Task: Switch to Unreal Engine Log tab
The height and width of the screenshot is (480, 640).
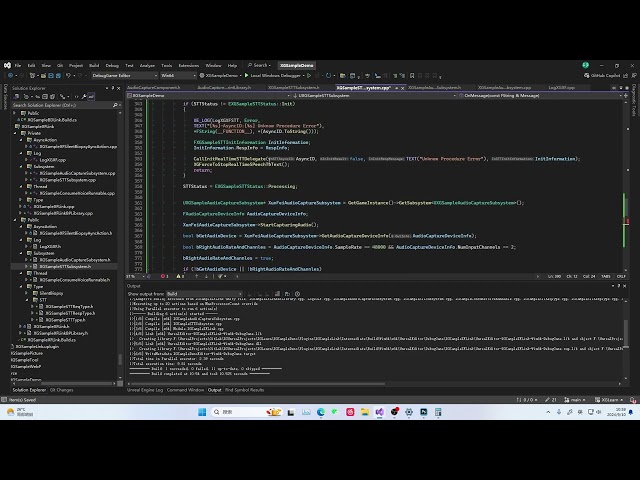Action: tap(145, 390)
